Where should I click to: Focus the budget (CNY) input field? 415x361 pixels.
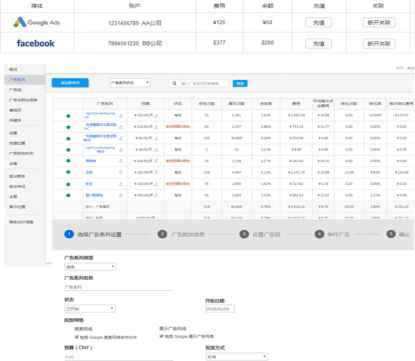(x=118, y=356)
